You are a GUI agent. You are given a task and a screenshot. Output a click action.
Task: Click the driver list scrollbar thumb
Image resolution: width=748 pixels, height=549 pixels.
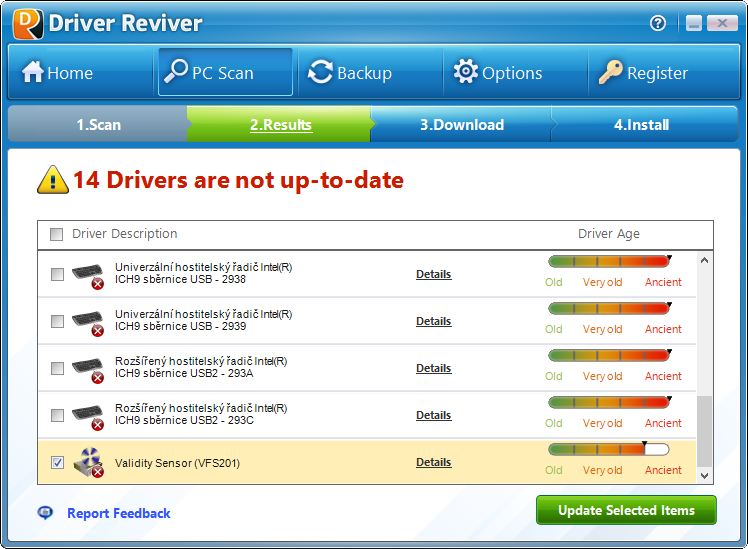704,431
